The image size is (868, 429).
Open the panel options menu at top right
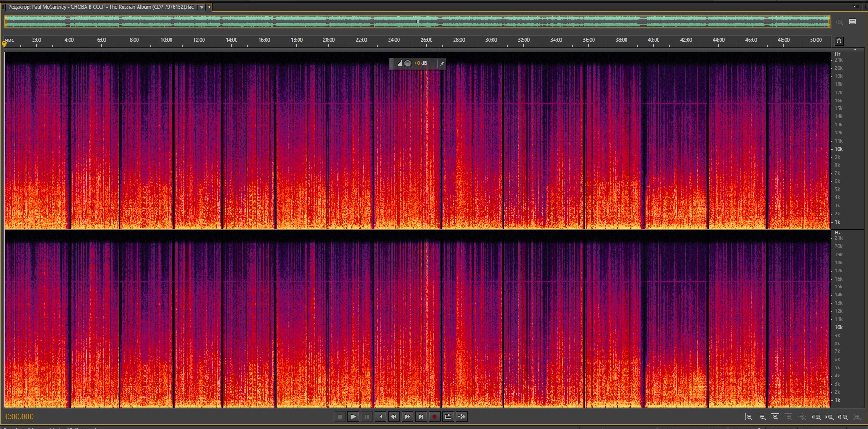[x=856, y=7]
